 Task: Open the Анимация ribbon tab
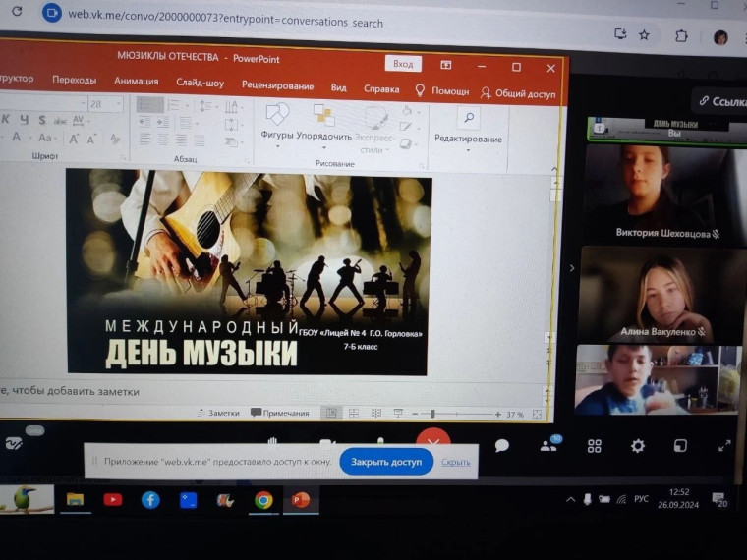tap(137, 81)
